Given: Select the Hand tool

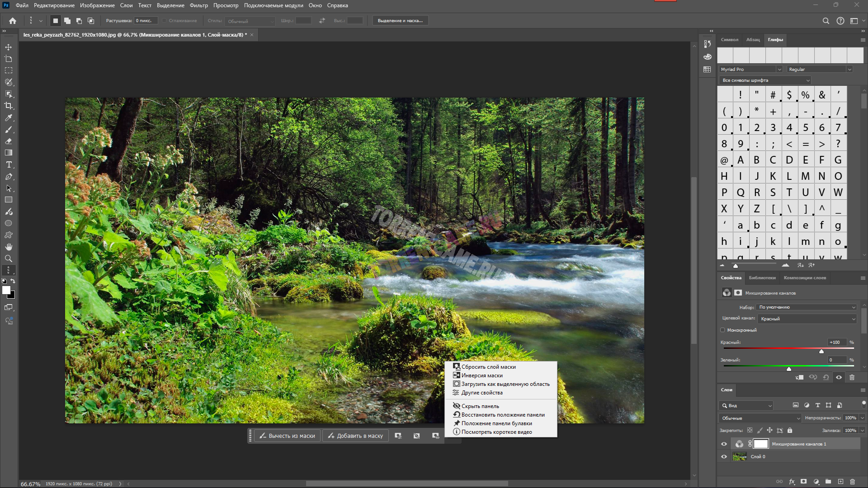Looking at the screenshot, I should click(9, 247).
